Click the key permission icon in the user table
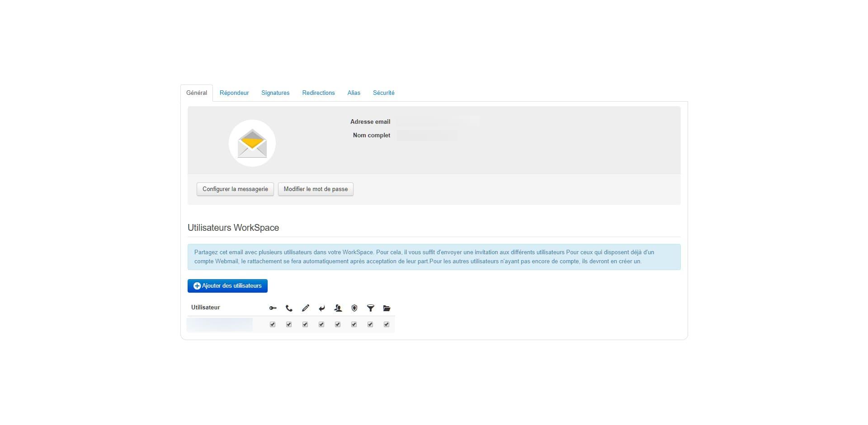This screenshot has width=868, height=425. [x=273, y=308]
